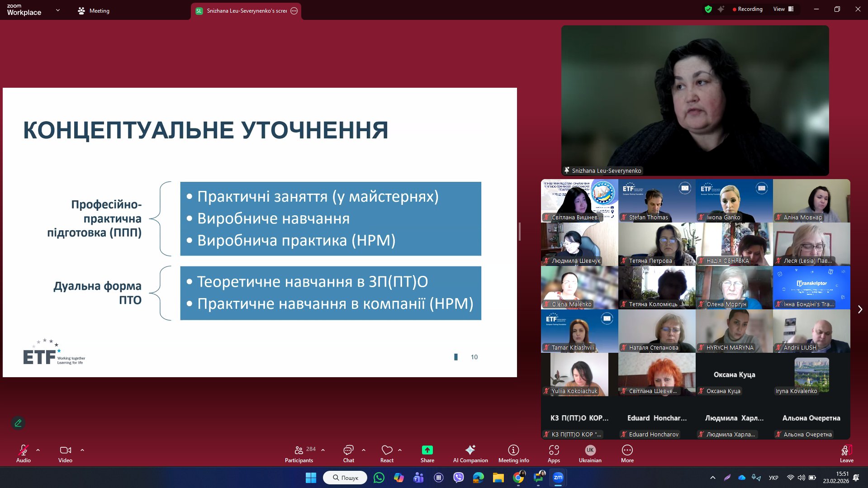Click the green Share screen button
This screenshot has height=488, width=868.
[427, 453]
